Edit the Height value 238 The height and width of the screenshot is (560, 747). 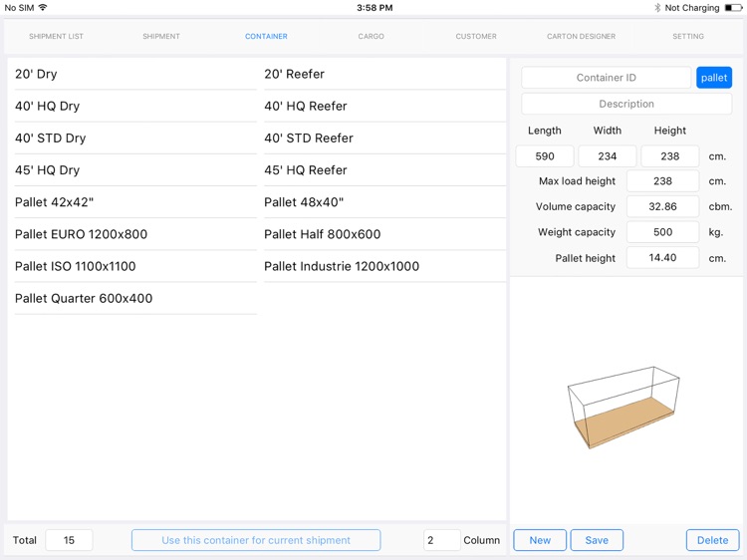[x=670, y=156]
